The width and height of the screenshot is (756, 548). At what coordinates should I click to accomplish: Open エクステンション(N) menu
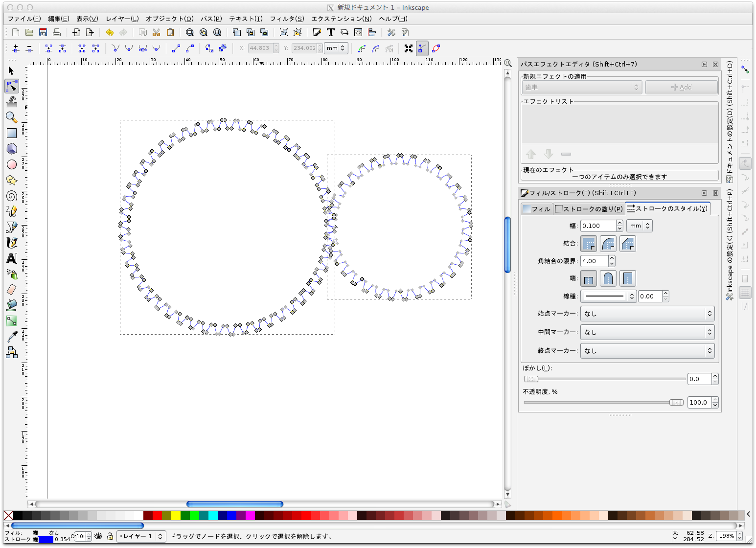tap(342, 19)
